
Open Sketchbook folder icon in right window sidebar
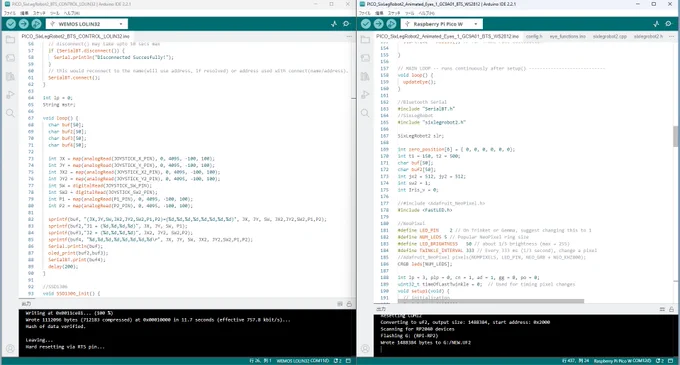point(365,40)
